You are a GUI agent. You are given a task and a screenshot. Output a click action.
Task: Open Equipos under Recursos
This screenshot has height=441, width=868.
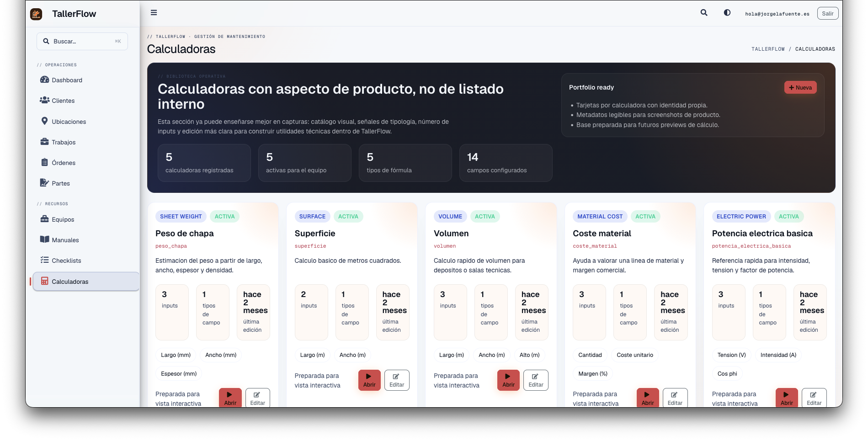coord(85,219)
